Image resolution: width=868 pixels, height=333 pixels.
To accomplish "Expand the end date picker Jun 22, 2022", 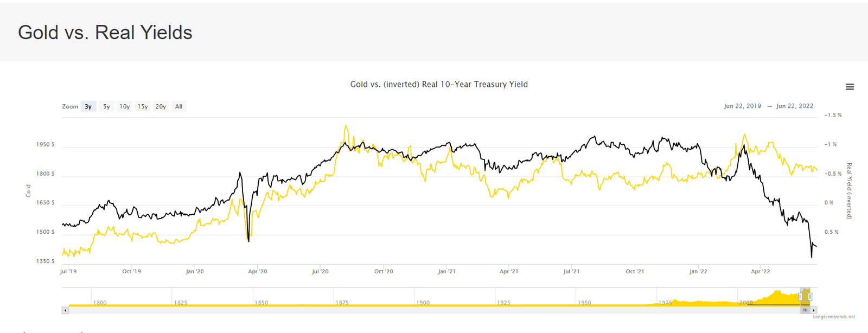I will coord(794,106).
